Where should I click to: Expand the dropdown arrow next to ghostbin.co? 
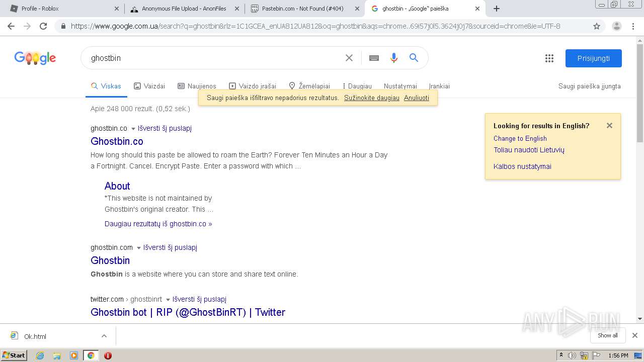click(x=133, y=129)
